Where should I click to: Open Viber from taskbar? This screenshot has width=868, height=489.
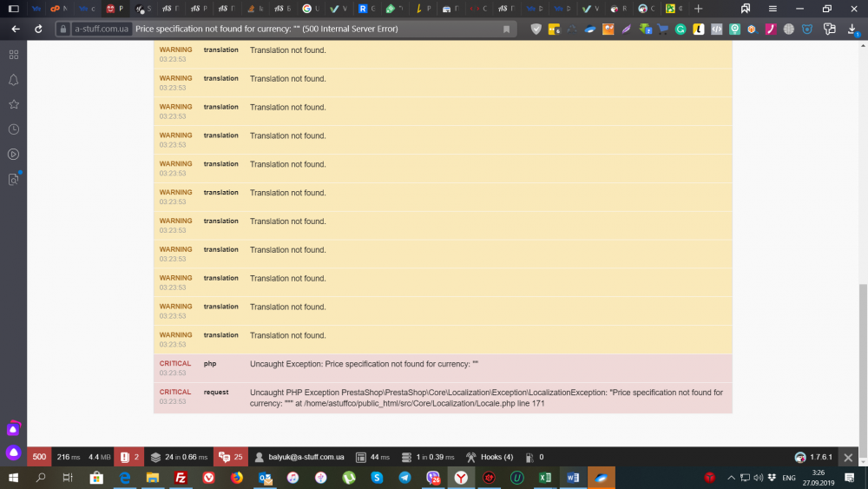coord(433,478)
